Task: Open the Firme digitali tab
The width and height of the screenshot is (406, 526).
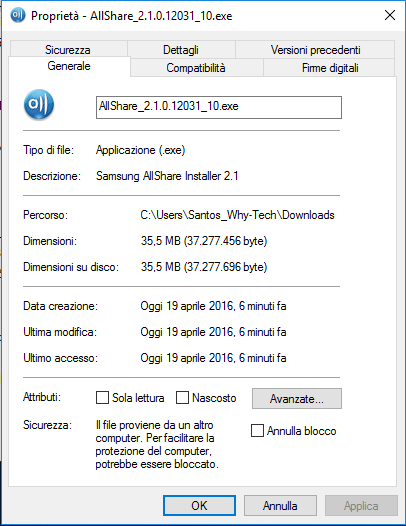Action: coord(329,68)
